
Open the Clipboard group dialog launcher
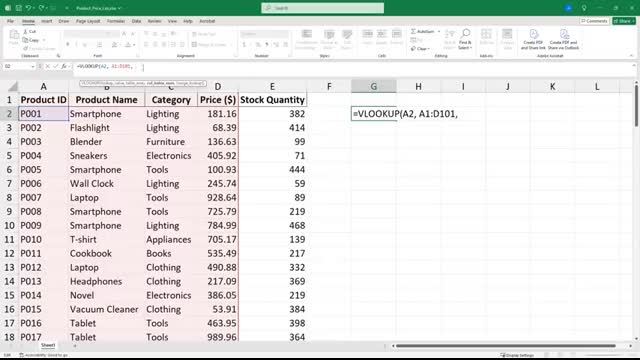[58, 56]
